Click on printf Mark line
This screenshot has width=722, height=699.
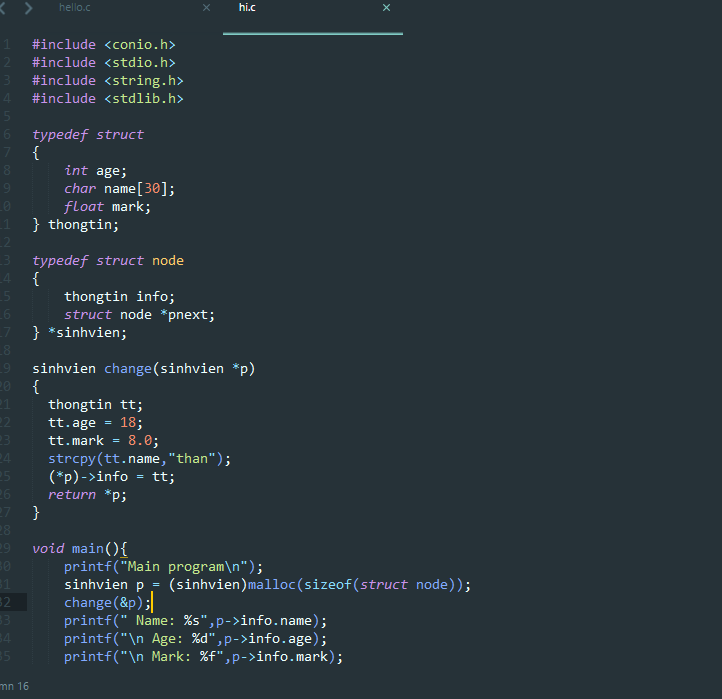(204, 656)
